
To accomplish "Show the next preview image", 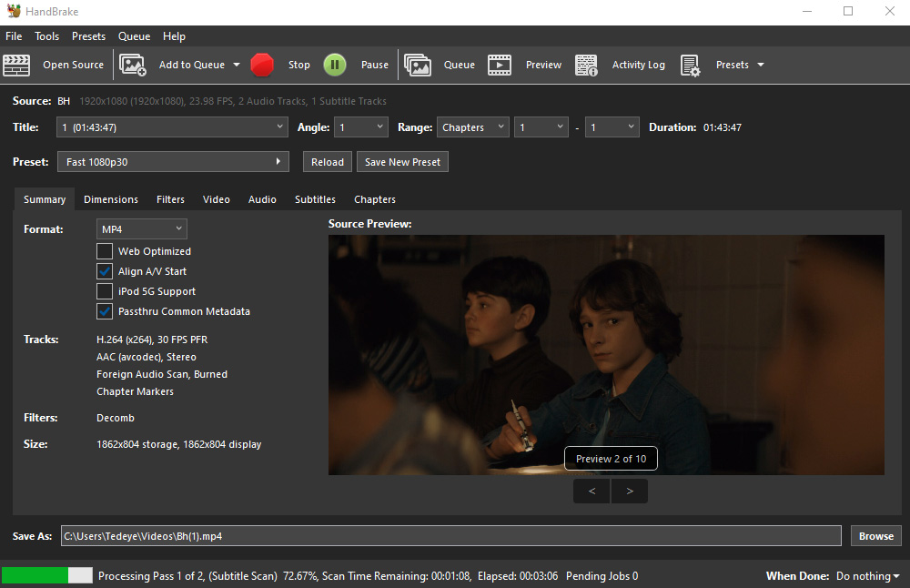I will (x=630, y=492).
